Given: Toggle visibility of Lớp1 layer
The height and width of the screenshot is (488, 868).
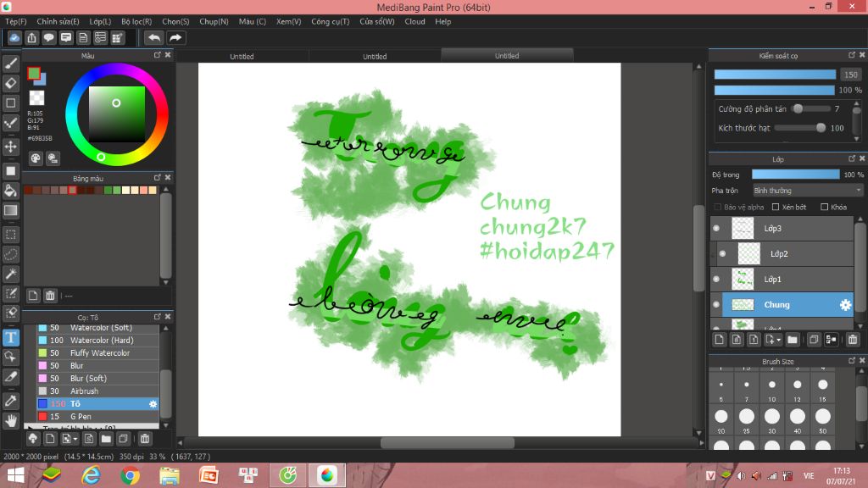Looking at the screenshot, I should 716,280.
